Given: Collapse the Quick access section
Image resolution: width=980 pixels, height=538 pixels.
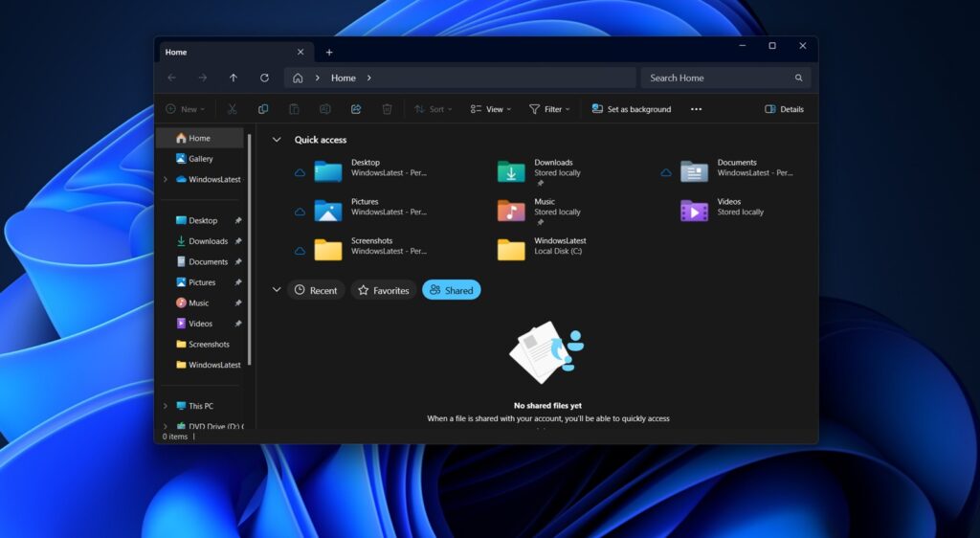Looking at the screenshot, I should point(277,140).
